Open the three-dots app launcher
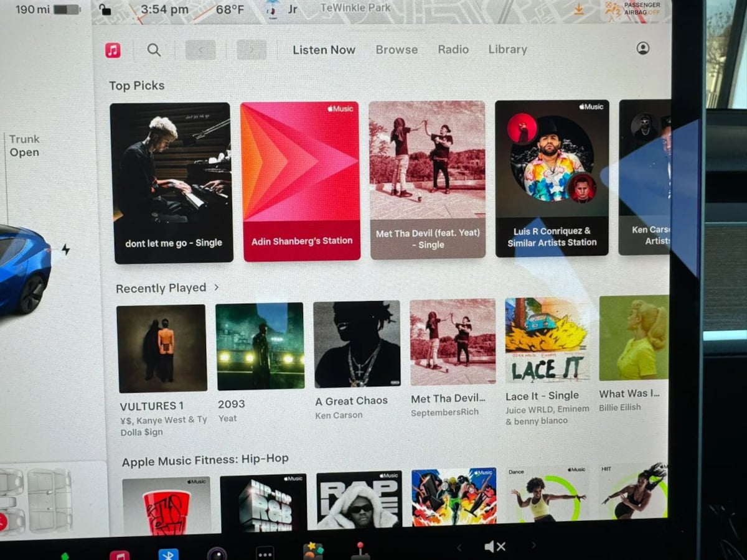This screenshot has width=747, height=560. 265,553
